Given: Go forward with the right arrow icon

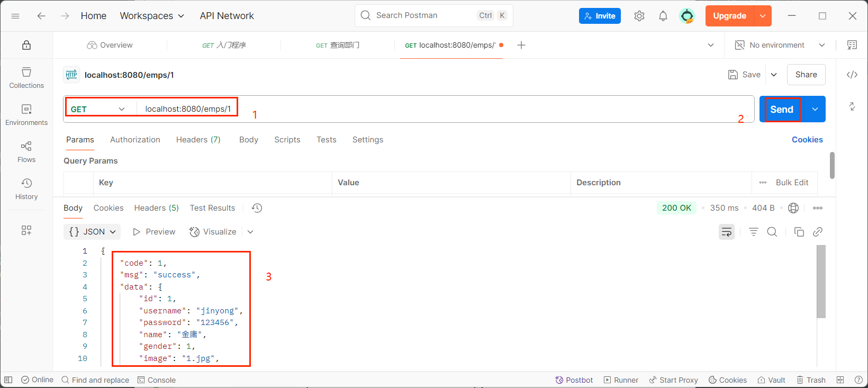Looking at the screenshot, I should [65, 16].
